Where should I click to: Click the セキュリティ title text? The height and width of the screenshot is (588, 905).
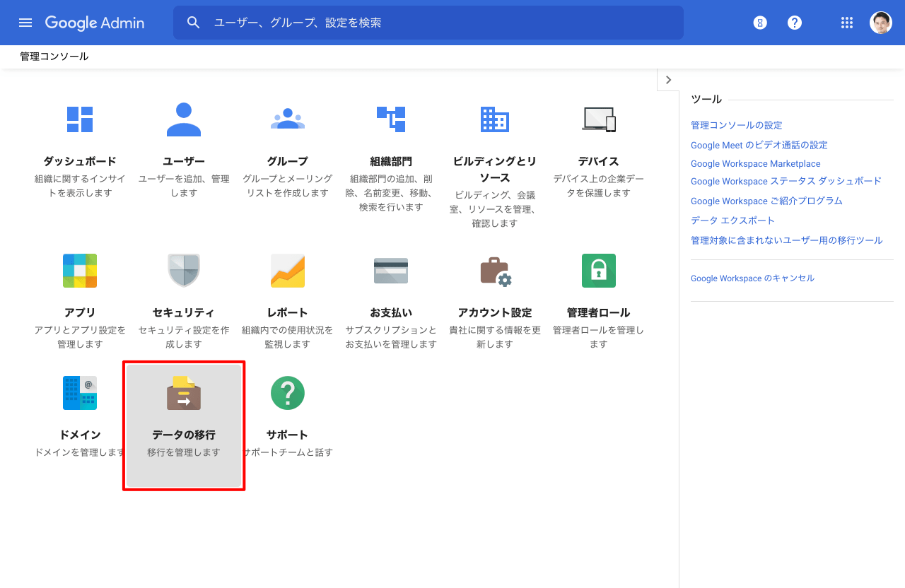point(184,312)
